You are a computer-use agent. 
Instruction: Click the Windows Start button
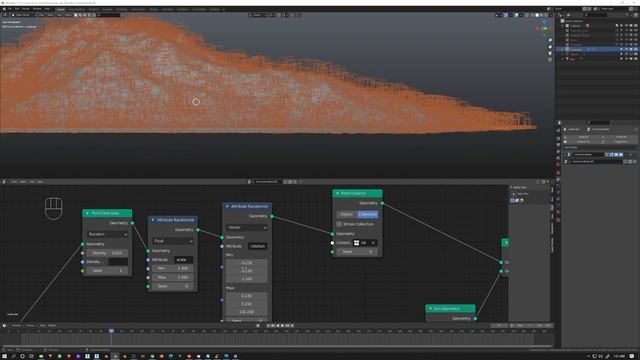(x=4, y=356)
